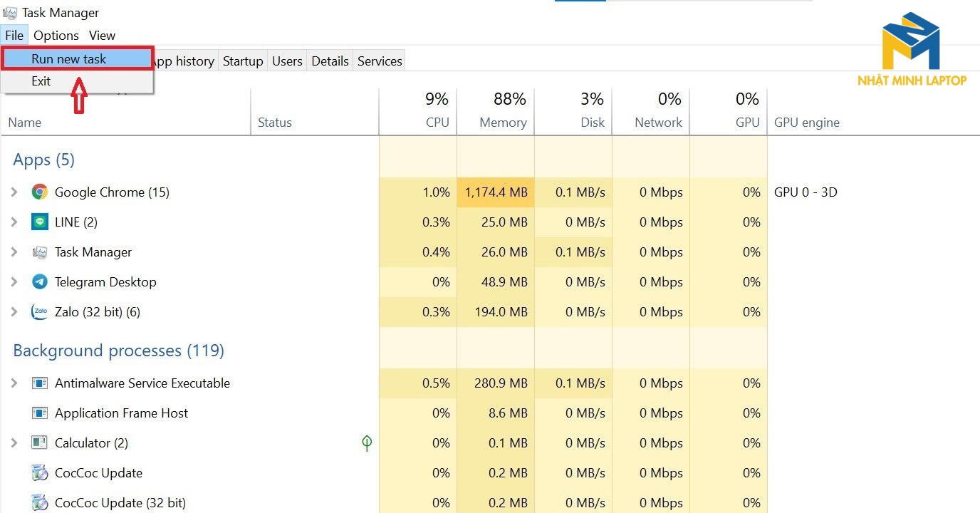Select the Apps (5) group heading
The width and height of the screenshot is (980, 513).
[x=43, y=160]
